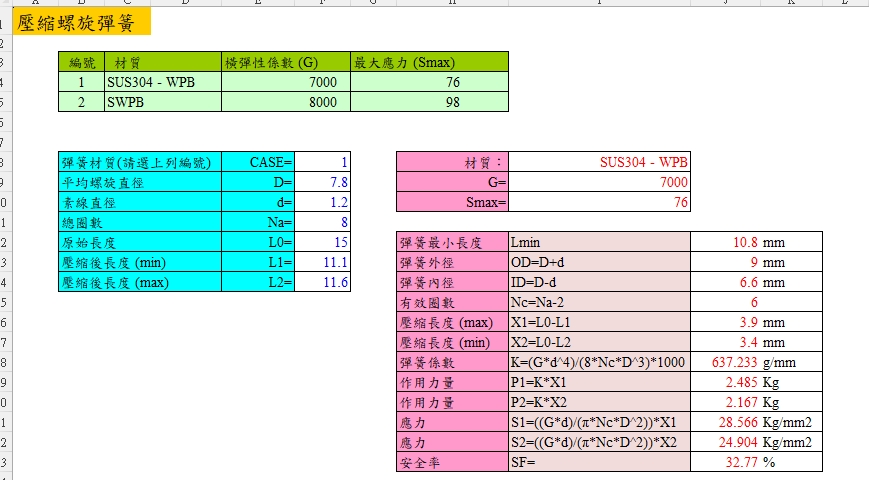
Task: Select the OD=D+d formula cell
Action: 598,262
